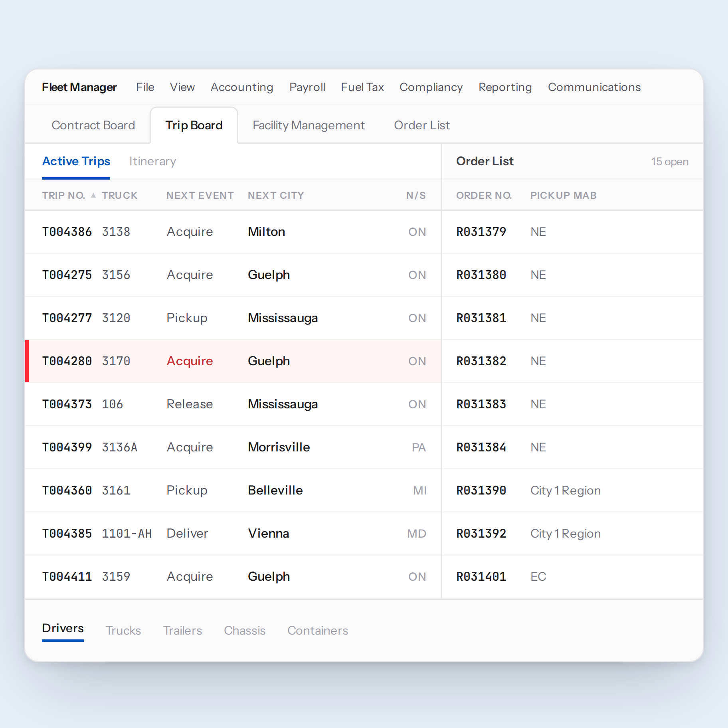This screenshot has width=728, height=728.
Task: Select trip T004277 row
Action: pos(233,318)
